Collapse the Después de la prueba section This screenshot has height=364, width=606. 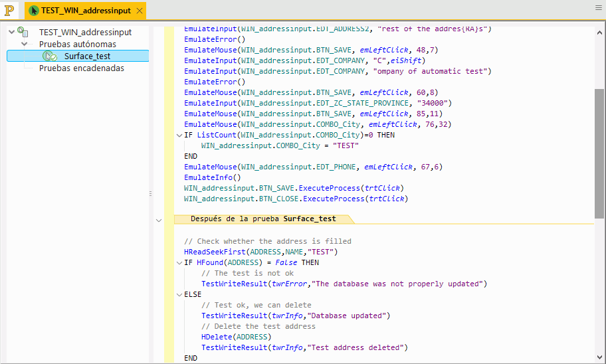[158, 221]
